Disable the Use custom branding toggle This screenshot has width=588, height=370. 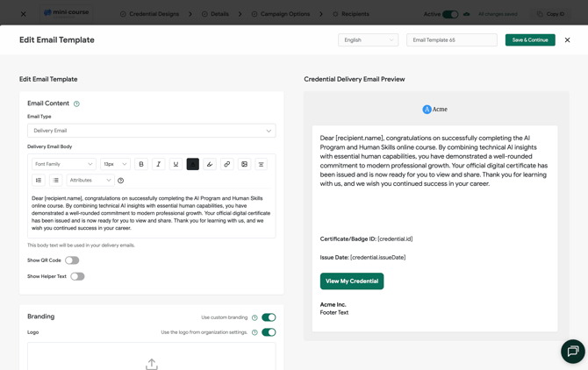[x=269, y=317]
